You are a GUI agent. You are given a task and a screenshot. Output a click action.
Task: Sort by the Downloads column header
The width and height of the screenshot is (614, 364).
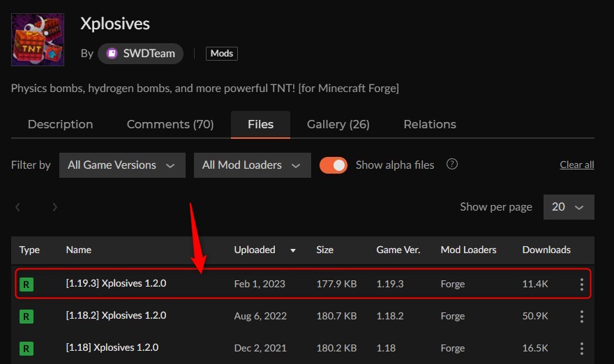pyautogui.click(x=546, y=250)
